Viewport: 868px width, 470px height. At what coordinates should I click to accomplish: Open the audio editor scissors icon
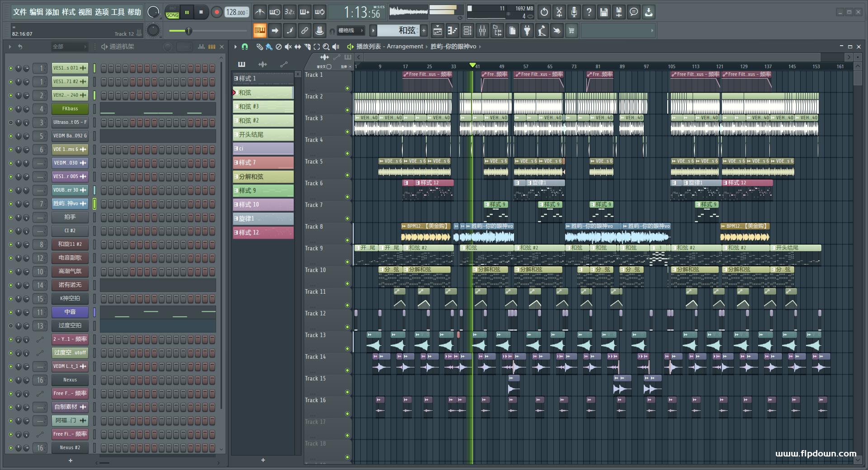[559, 12]
